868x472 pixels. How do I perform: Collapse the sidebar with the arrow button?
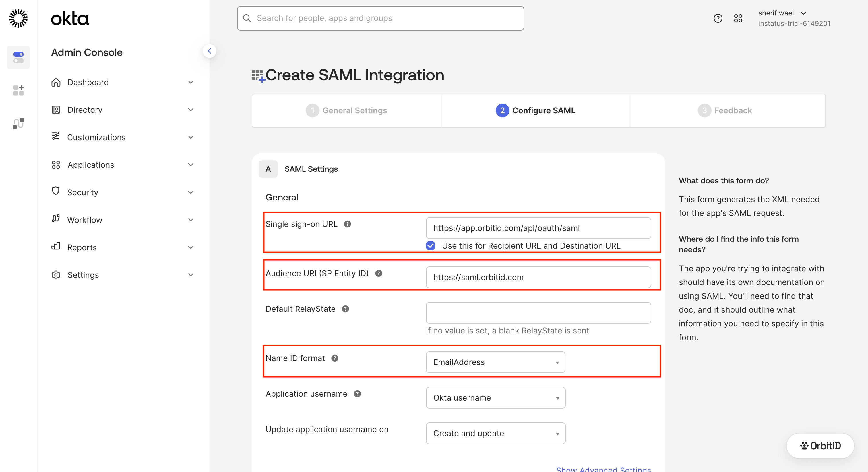pyautogui.click(x=209, y=51)
